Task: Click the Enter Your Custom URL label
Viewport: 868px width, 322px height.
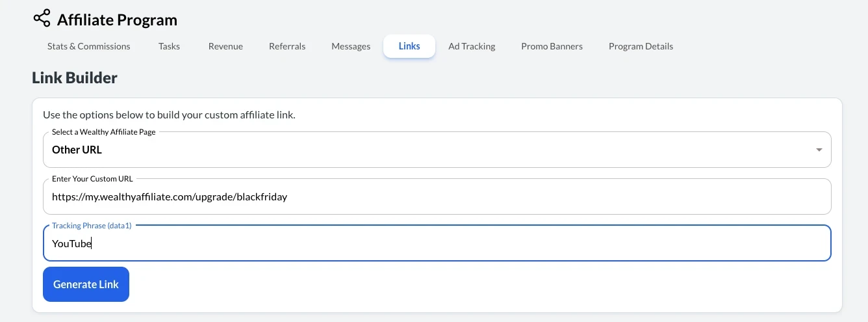Action: click(93, 179)
